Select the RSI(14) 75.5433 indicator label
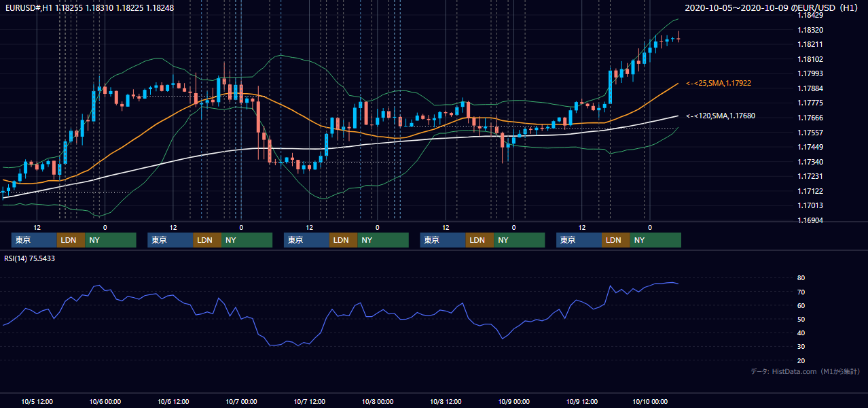Image resolution: width=868 pixels, height=408 pixels. click(30, 258)
